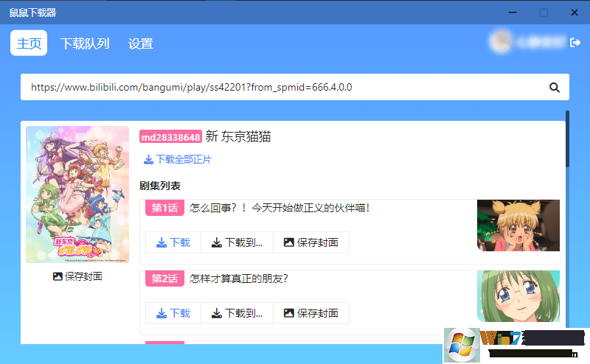Viewport: 590px width, 364px height.
Task: Download episode 第1话
Action: (x=173, y=242)
